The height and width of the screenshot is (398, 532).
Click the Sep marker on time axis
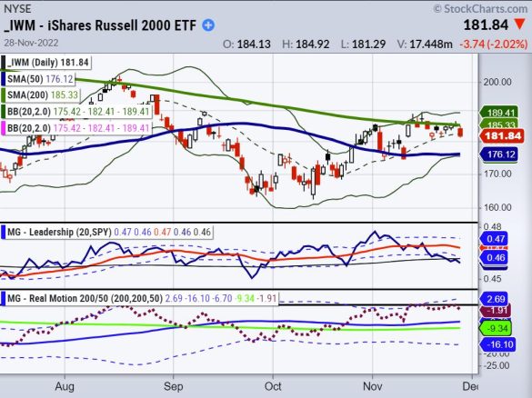point(174,386)
